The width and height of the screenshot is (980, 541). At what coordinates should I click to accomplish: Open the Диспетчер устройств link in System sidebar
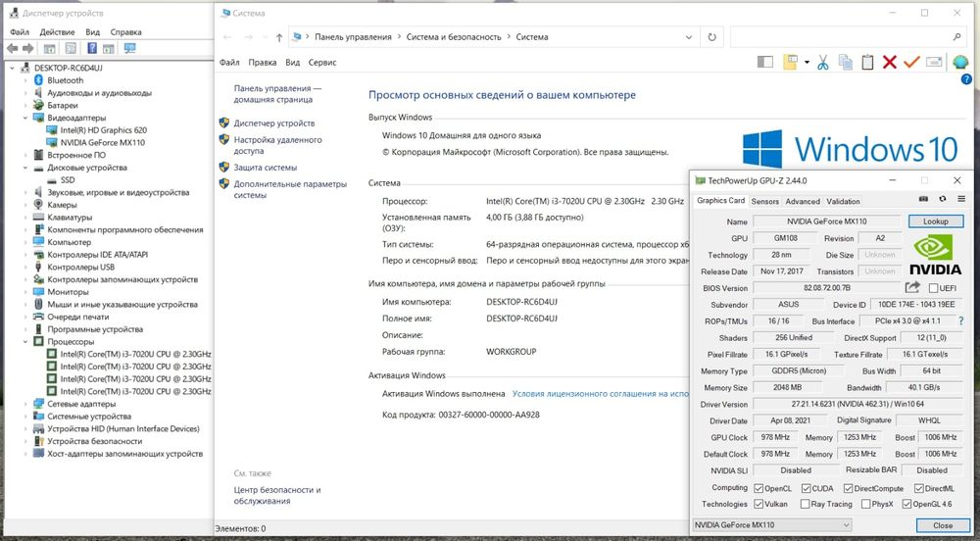(273, 123)
